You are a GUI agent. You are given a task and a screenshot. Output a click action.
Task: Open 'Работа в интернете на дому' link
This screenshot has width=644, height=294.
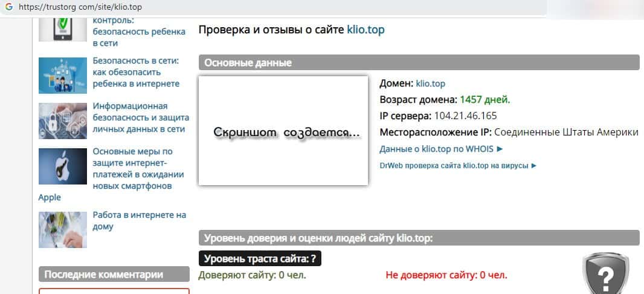click(x=139, y=221)
